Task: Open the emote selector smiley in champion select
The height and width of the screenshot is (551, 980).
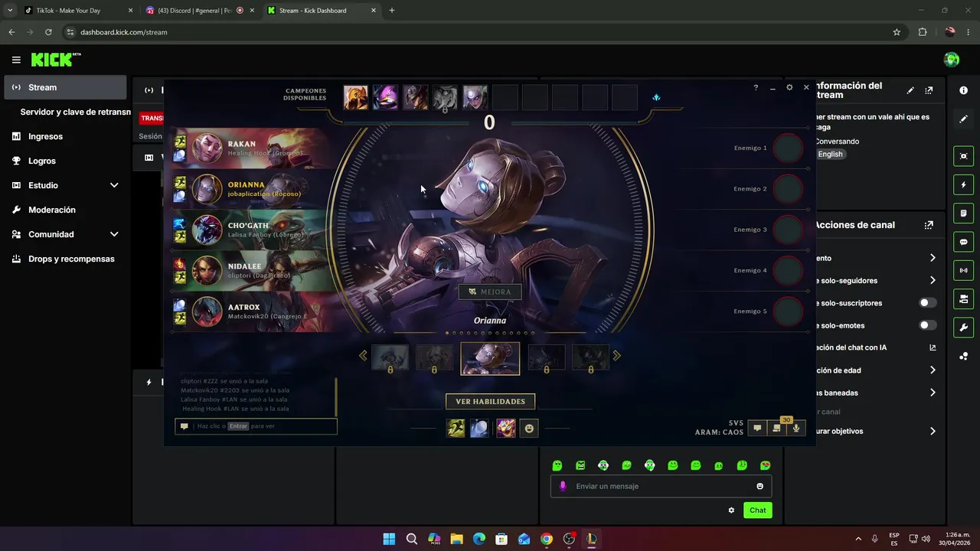Action: point(529,429)
